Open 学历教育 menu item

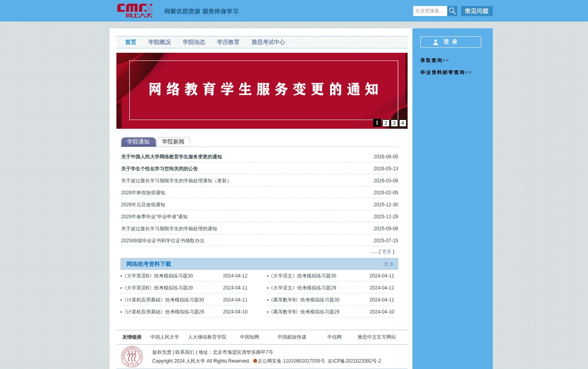tap(228, 42)
